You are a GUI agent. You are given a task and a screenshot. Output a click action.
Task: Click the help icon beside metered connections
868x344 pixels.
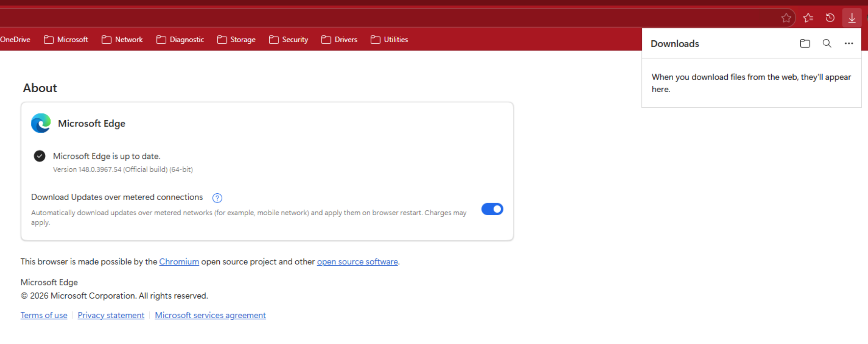tap(217, 198)
